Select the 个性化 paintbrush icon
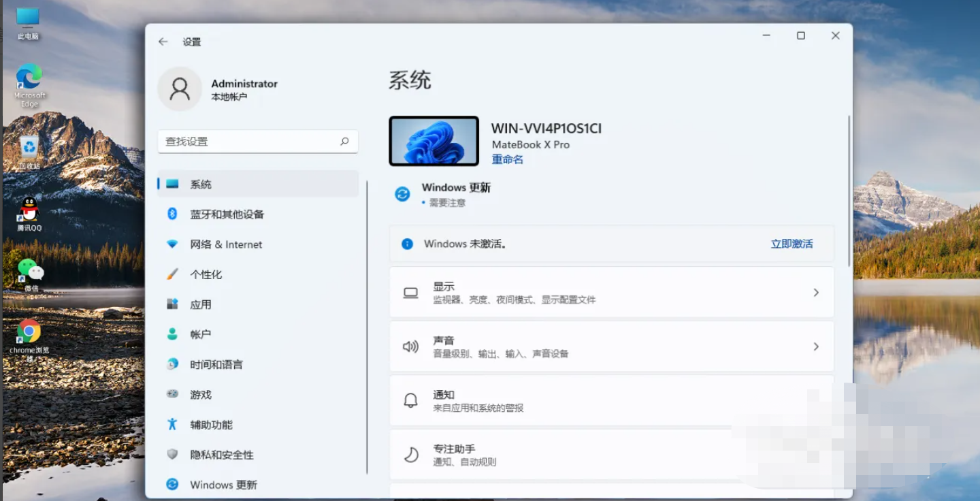Image resolution: width=980 pixels, height=501 pixels. coord(172,274)
